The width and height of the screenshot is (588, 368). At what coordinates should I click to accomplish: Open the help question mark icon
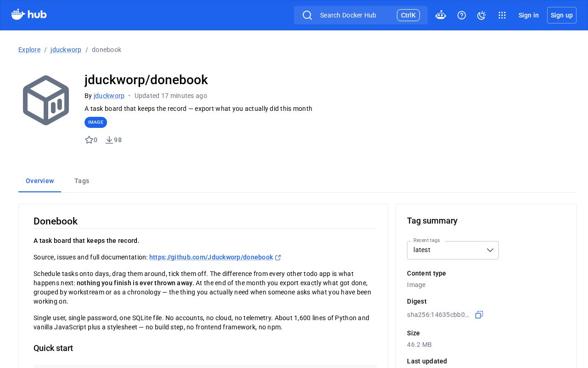point(462,15)
